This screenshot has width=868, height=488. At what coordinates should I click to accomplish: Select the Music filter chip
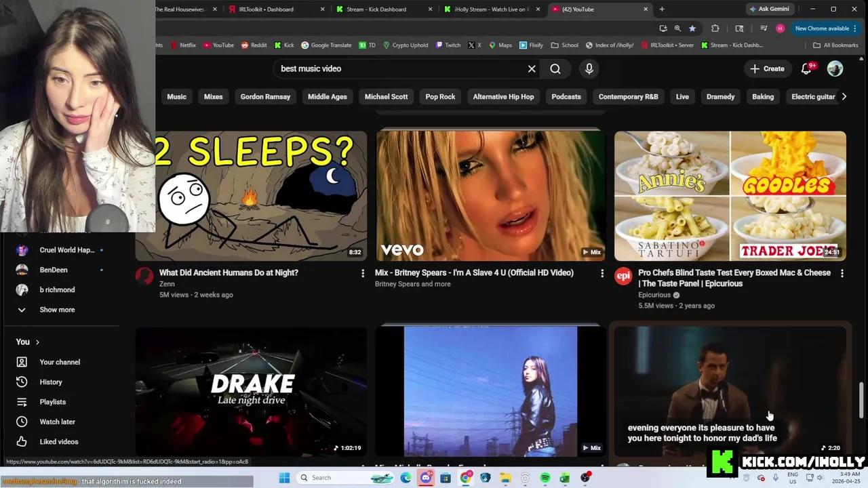tap(176, 96)
